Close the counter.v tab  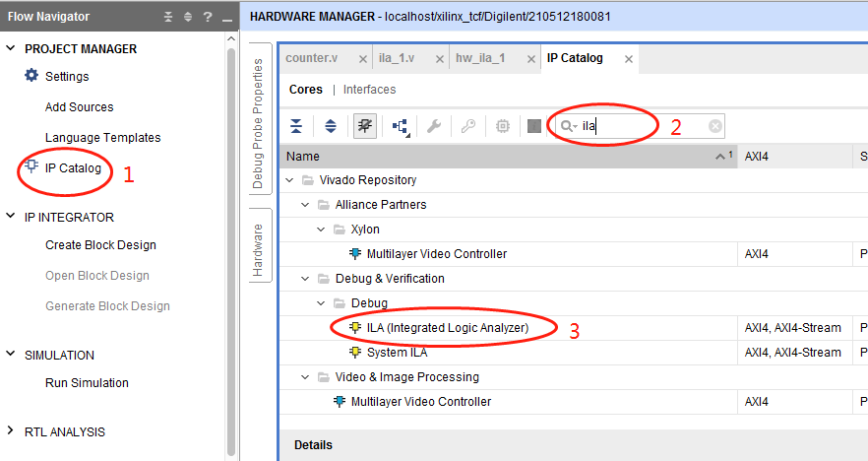point(362,59)
